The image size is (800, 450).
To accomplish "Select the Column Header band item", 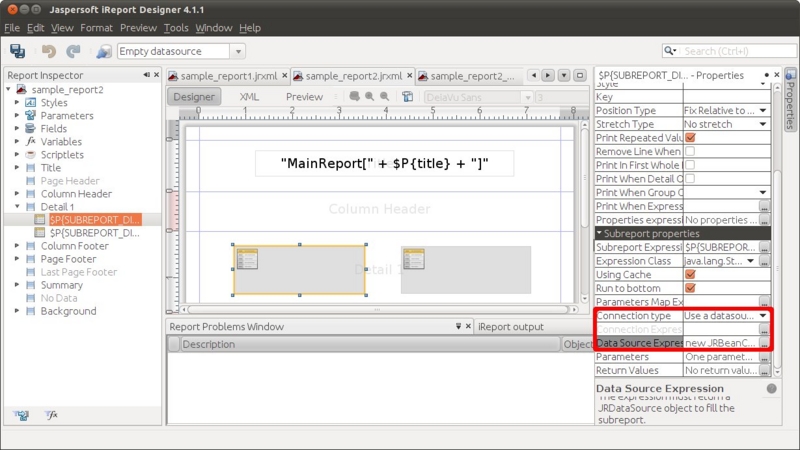I will click(x=76, y=194).
